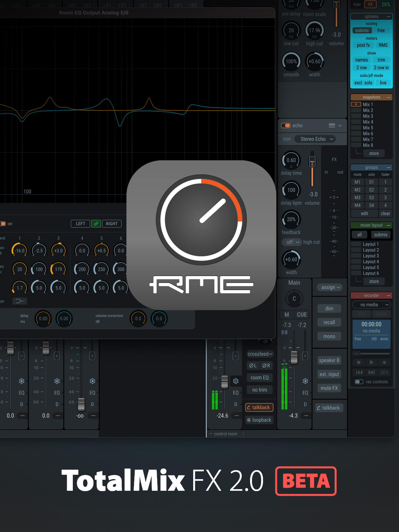Collapse the snapshots panel

(388, 97)
